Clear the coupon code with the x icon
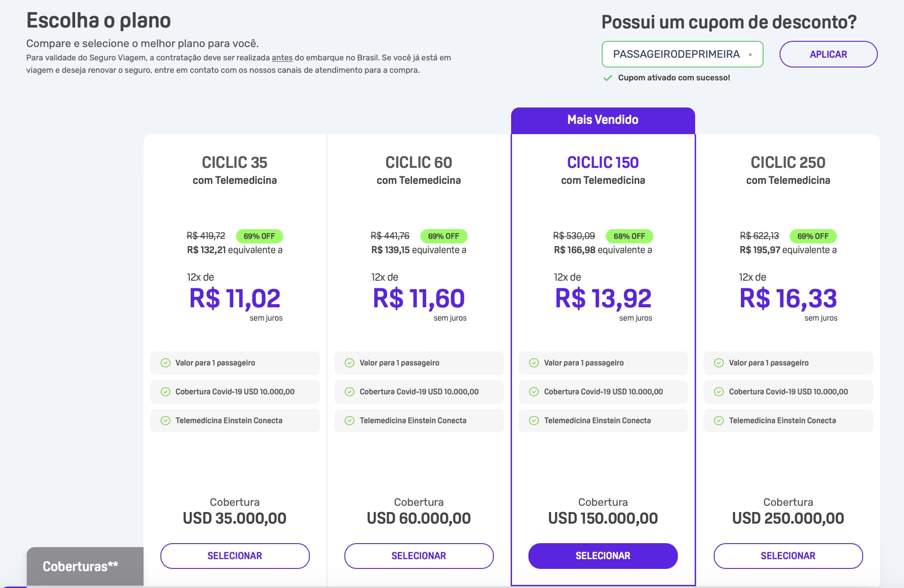Screen dimensions: 904x588 point(750,55)
